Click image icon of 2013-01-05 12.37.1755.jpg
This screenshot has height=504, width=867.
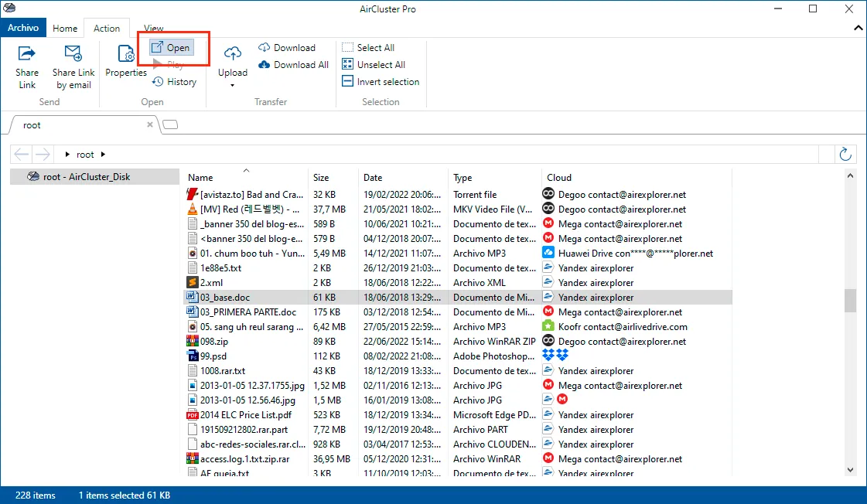193,385
